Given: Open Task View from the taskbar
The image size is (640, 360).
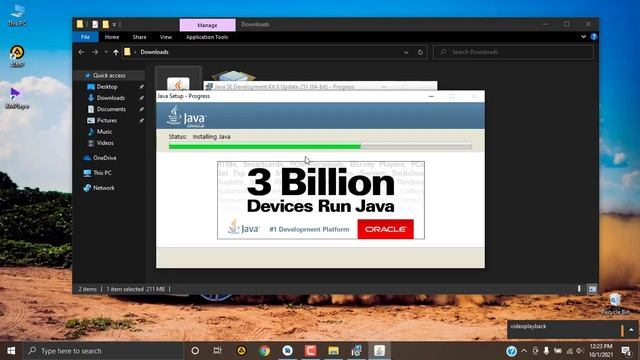Looking at the screenshot, I should point(218,351).
